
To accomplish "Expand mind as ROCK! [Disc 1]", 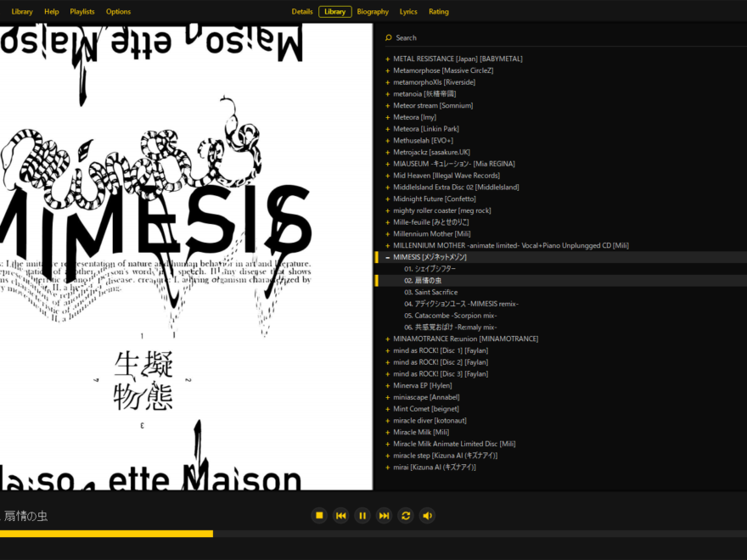I will tap(388, 350).
